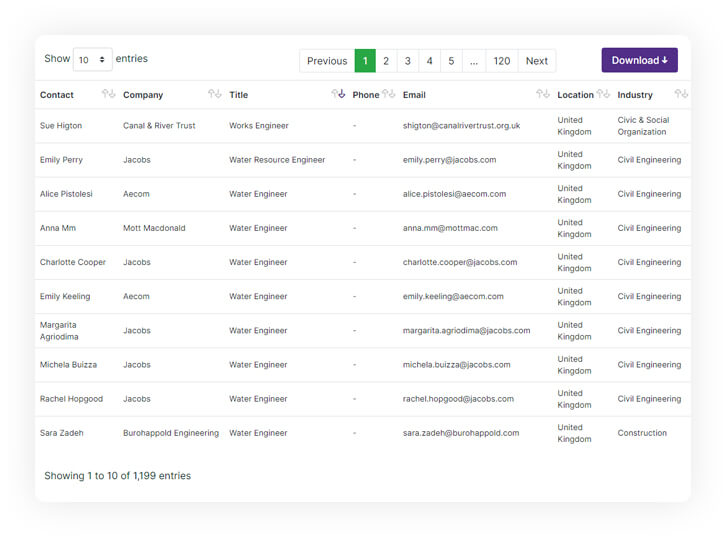Sort by Phone column icon

389,94
